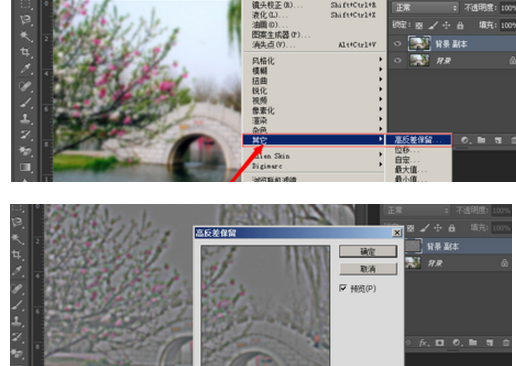Image resolution: width=516 pixels, height=366 pixels.
Task: Select the Lasso tool in the Filter-menu screenshot
Action: (25, 19)
